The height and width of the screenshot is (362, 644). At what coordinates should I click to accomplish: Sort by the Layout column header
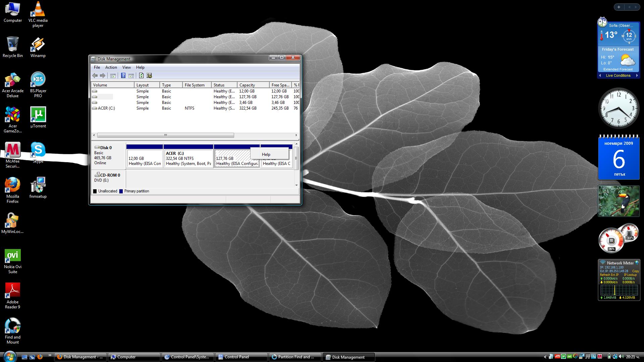[147, 85]
